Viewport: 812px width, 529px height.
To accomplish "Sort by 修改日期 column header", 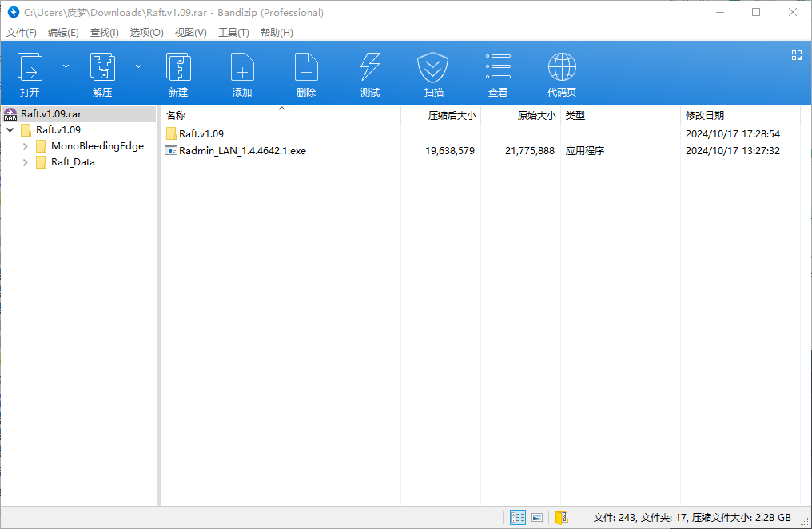I will tap(705, 116).
